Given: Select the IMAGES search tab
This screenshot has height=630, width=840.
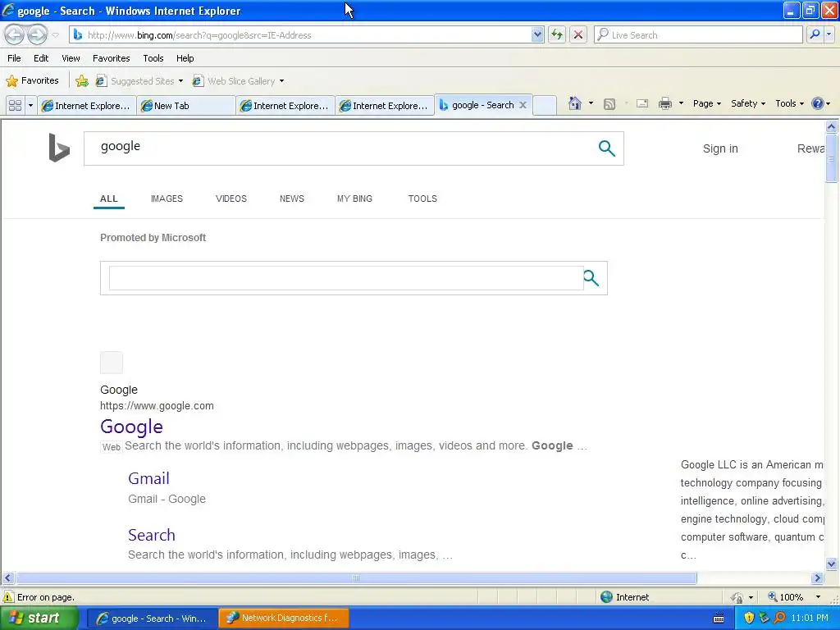Looking at the screenshot, I should pyautogui.click(x=167, y=199).
